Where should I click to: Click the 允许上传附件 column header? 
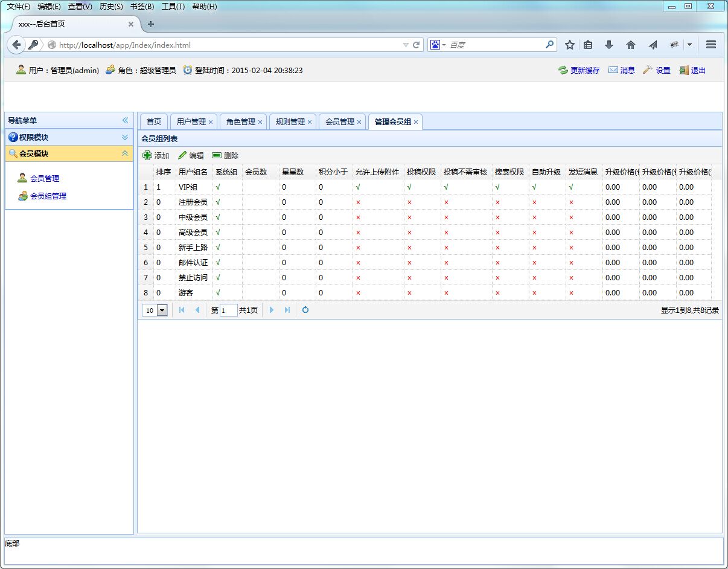(378, 172)
